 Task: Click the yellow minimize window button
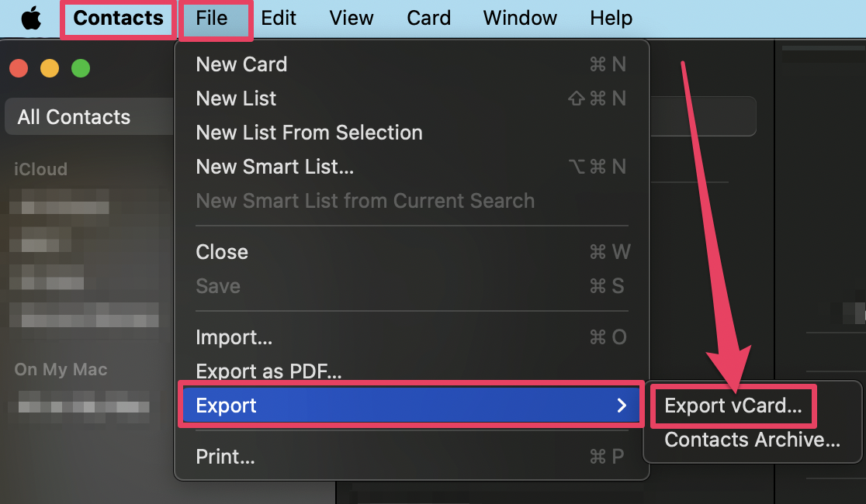50,68
